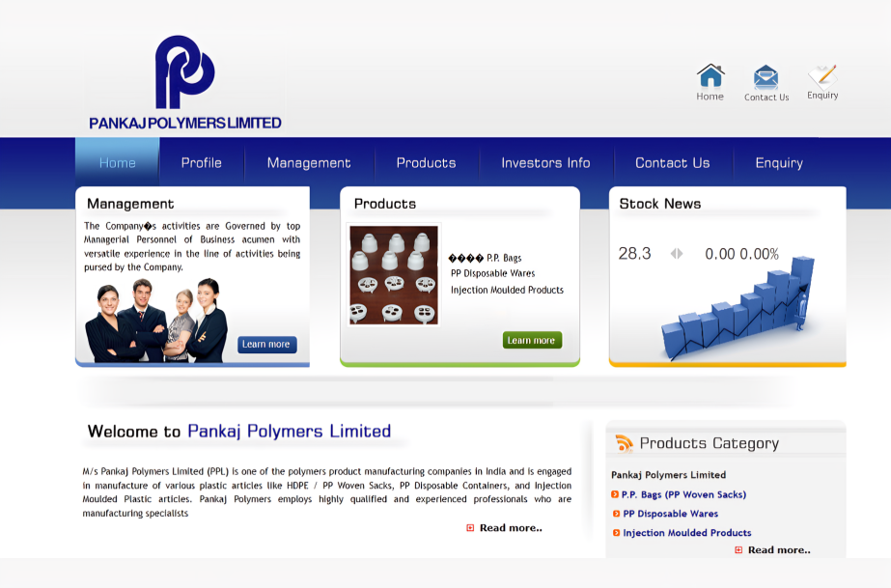Click the green Learn more button in Products panel
891x588 pixels.
point(531,340)
